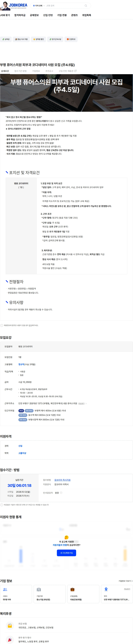The image size is (133, 644).
Task: Select the 추천공고 tab
Action: (x=49, y=71)
